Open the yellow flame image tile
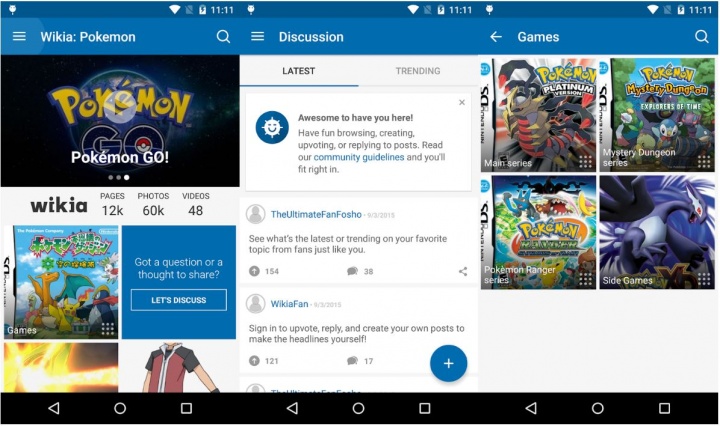 click(x=61, y=367)
